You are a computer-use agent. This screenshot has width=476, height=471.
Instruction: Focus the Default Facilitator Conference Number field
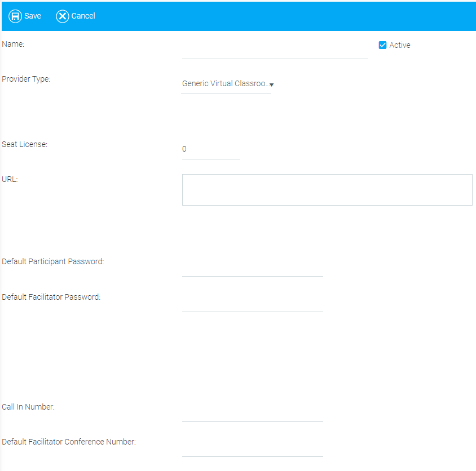click(x=252, y=448)
